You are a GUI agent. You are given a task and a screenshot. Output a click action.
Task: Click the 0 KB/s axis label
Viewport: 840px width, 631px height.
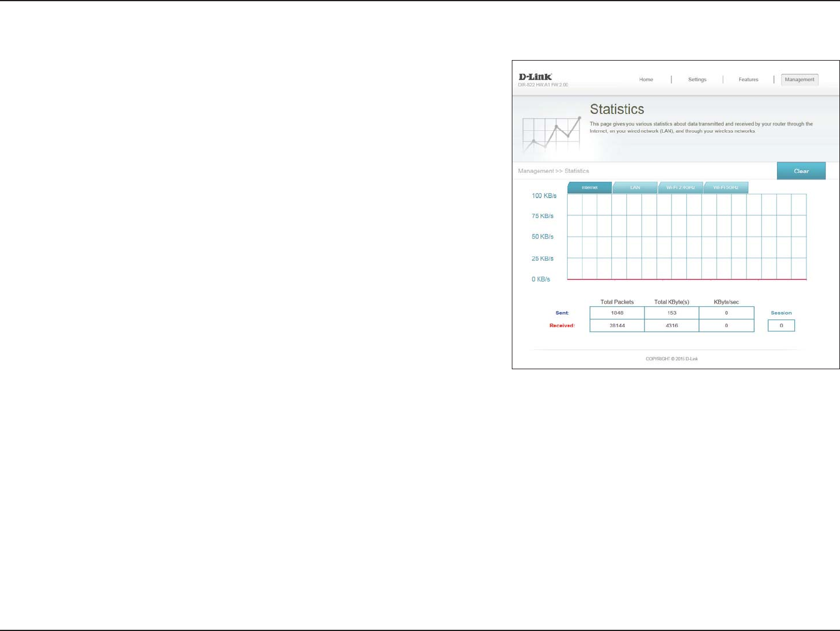[x=541, y=279]
